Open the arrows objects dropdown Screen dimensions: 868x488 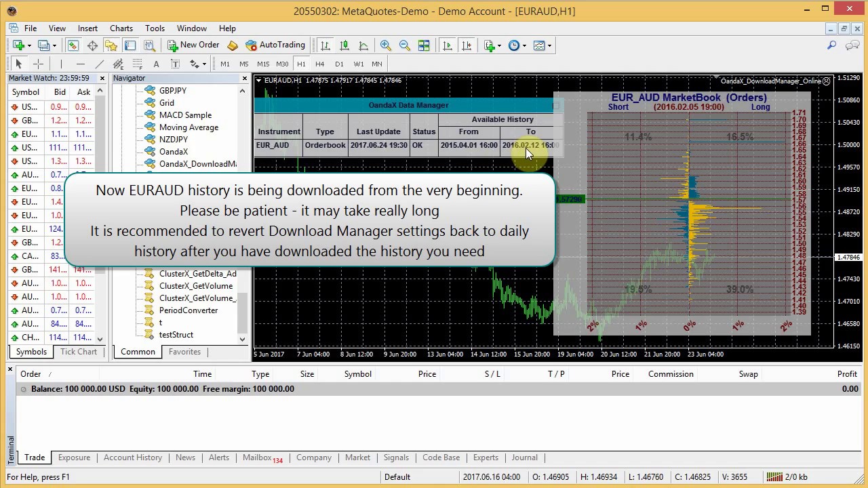[197, 64]
